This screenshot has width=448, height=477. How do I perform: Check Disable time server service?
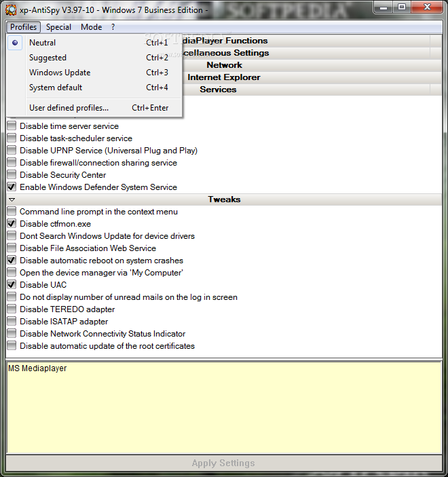click(12, 126)
